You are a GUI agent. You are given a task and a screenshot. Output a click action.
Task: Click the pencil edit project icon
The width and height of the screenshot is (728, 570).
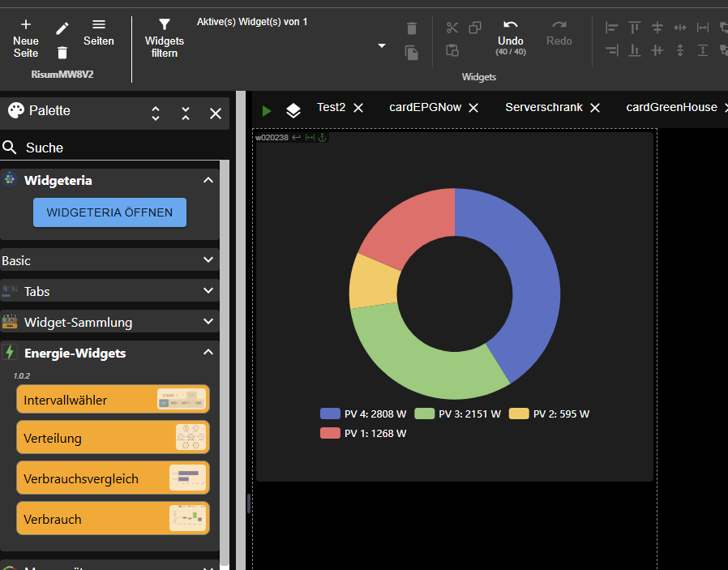coord(62,28)
